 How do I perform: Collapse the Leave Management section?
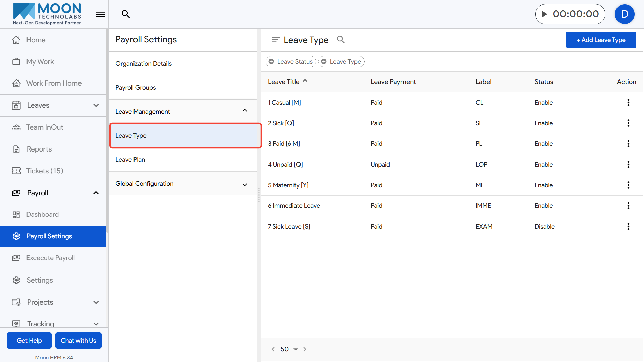click(x=244, y=111)
